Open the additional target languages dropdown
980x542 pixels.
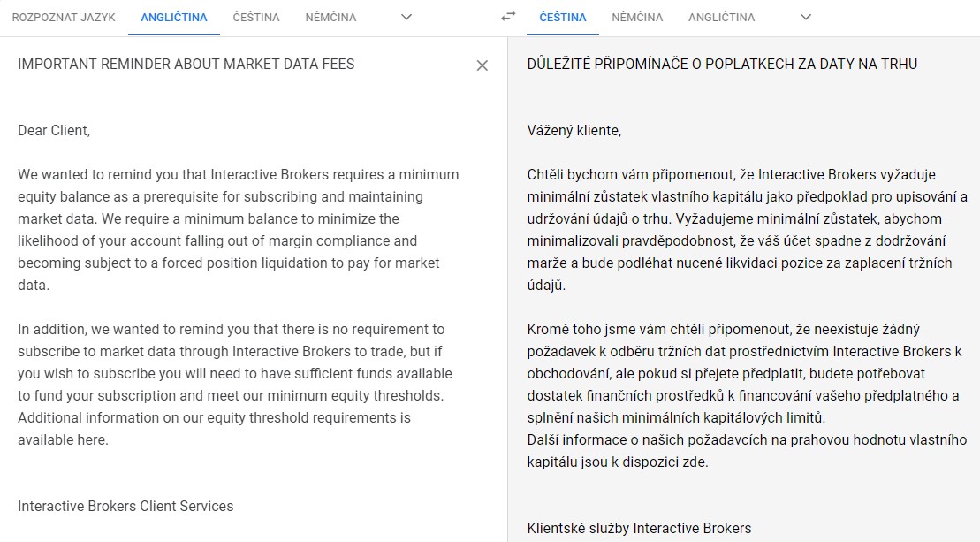pos(805,16)
